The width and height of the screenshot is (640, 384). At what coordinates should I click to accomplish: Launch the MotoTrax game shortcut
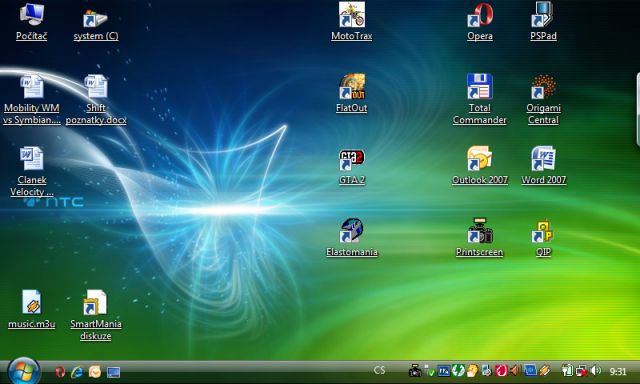351,21
